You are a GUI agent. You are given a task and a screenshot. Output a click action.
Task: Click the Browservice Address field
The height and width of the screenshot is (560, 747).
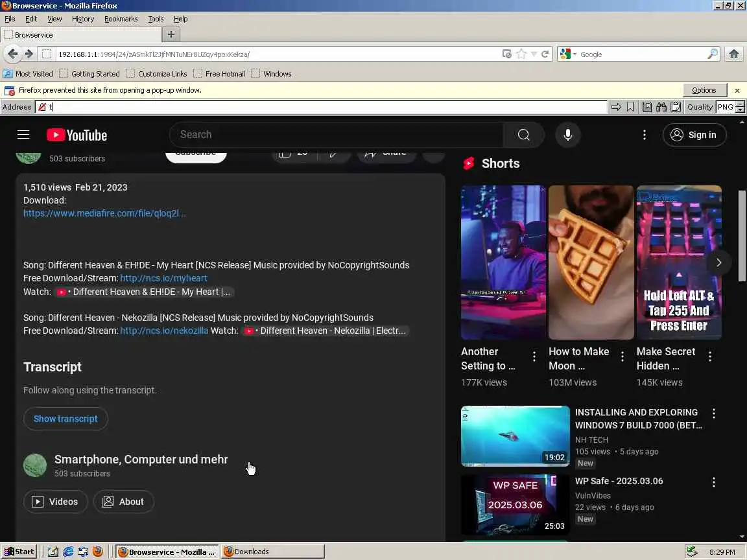tap(321, 107)
